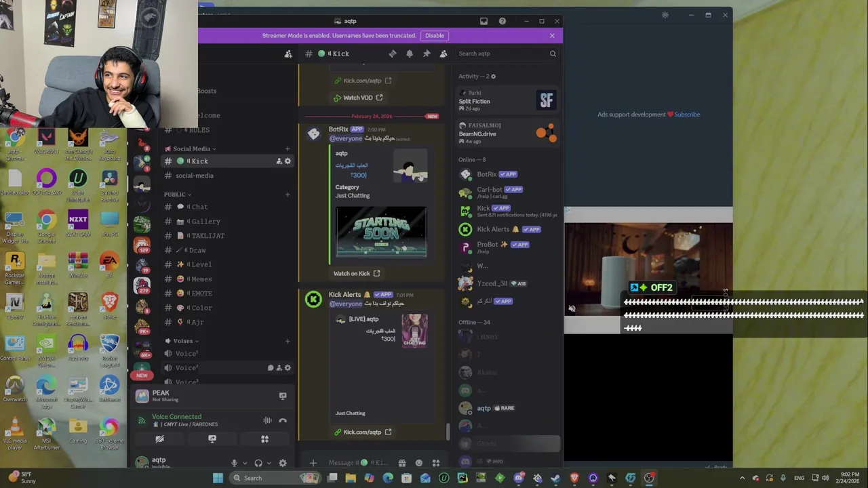The width and height of the screenshot is (868, 488).
Task: Open User Settings gear icon
Action: (283, 463)
